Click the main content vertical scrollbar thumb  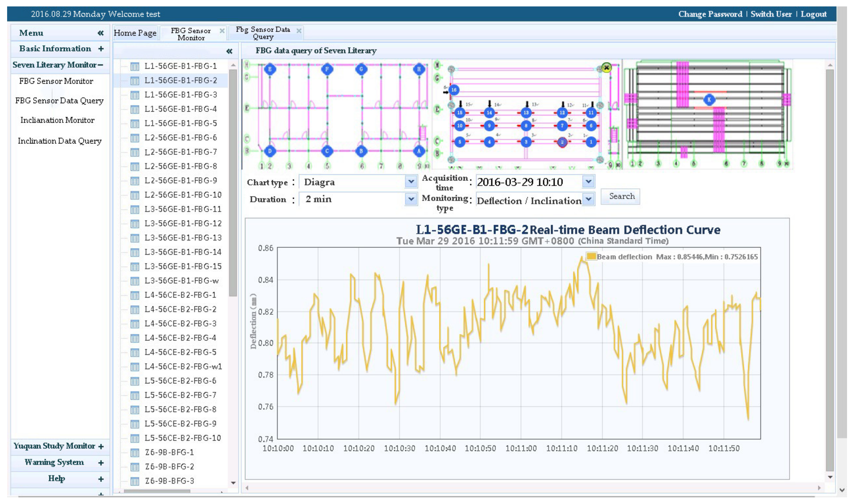[x=830, y=270]
